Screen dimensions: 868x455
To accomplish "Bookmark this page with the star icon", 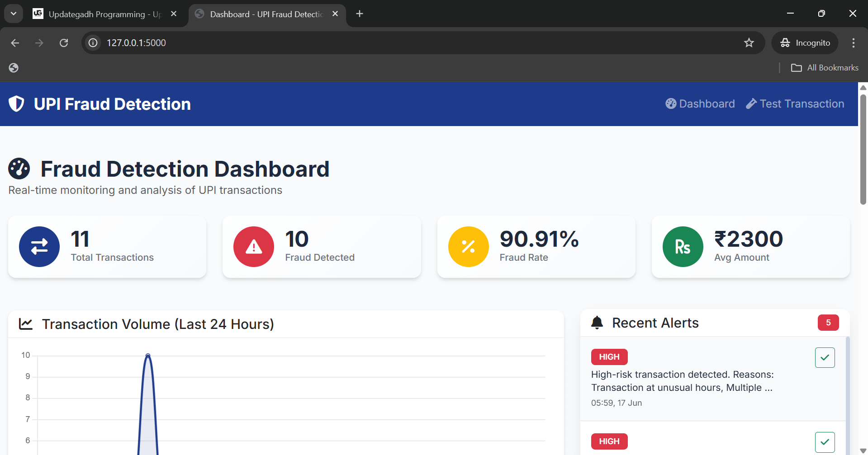I will pos(749,43).
